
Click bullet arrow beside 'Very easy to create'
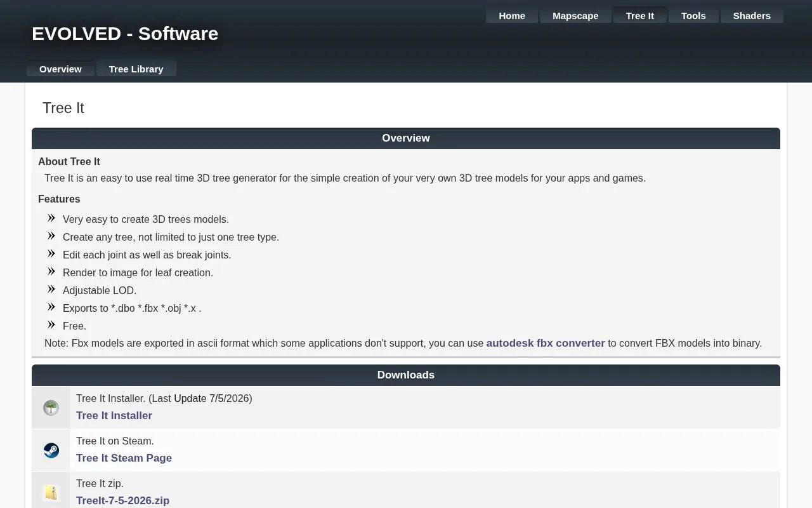pyautogui.click(x=51, y=218)
